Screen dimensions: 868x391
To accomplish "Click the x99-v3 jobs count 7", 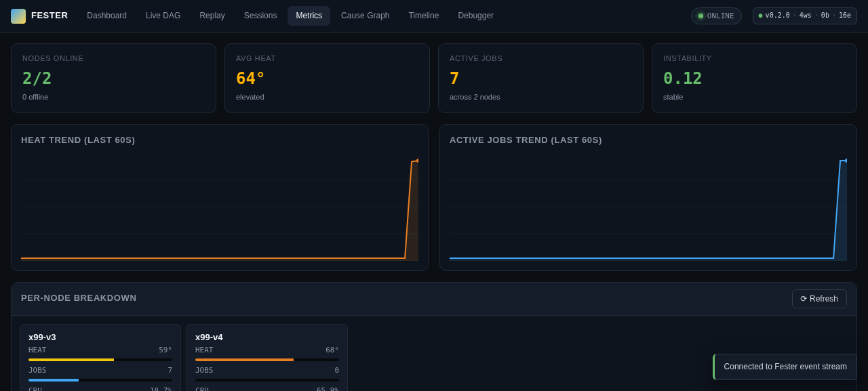I will click(170, 371).
